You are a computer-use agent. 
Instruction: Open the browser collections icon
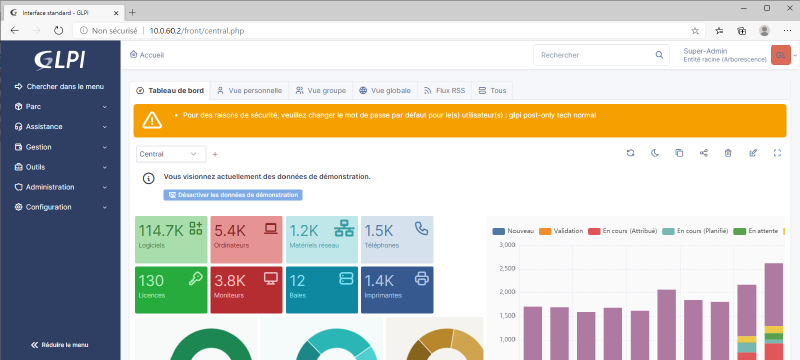pyautogui.click(x=742, y=31)
